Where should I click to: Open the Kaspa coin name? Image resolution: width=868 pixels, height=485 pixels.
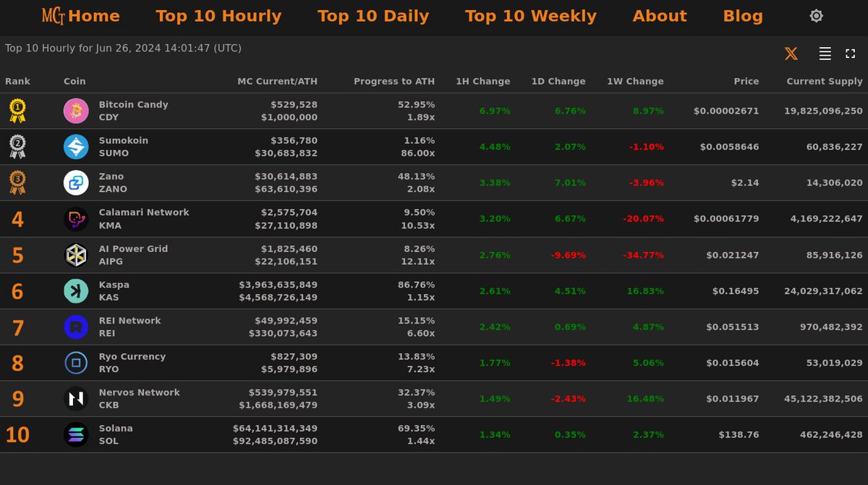coord(114,284)
